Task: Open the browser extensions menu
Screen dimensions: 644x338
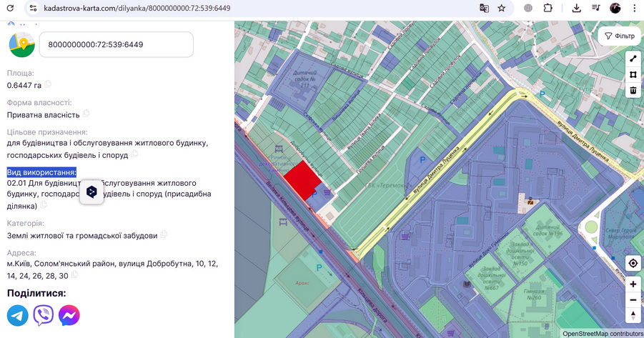Action: point(548,8)
